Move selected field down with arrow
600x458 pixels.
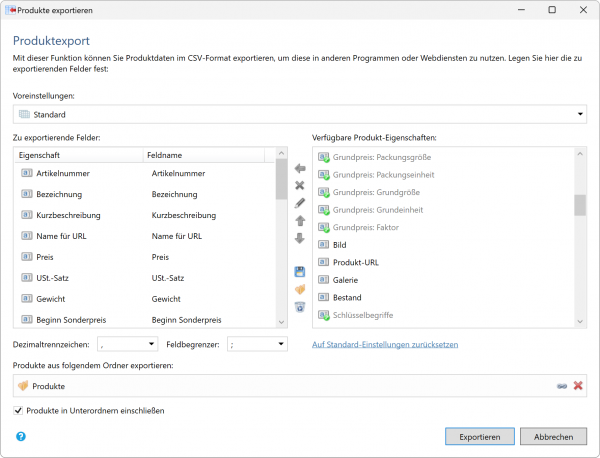tap(299, 238)
